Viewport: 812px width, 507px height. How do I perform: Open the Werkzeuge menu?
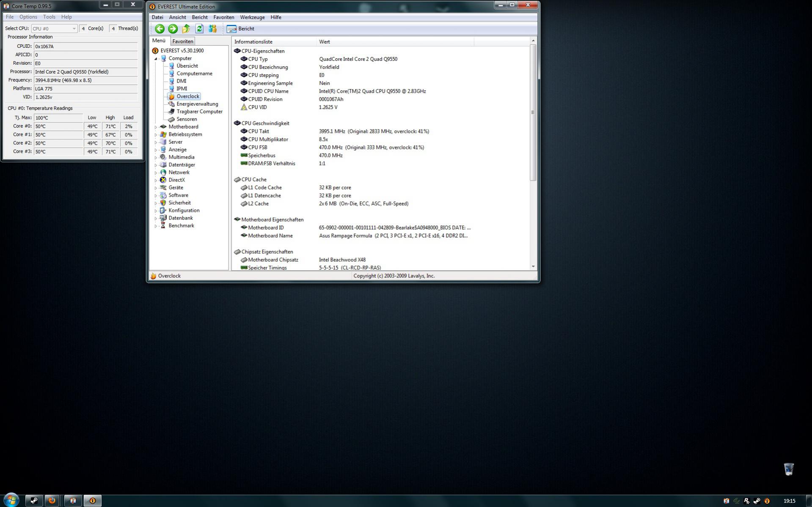[252, 17]
